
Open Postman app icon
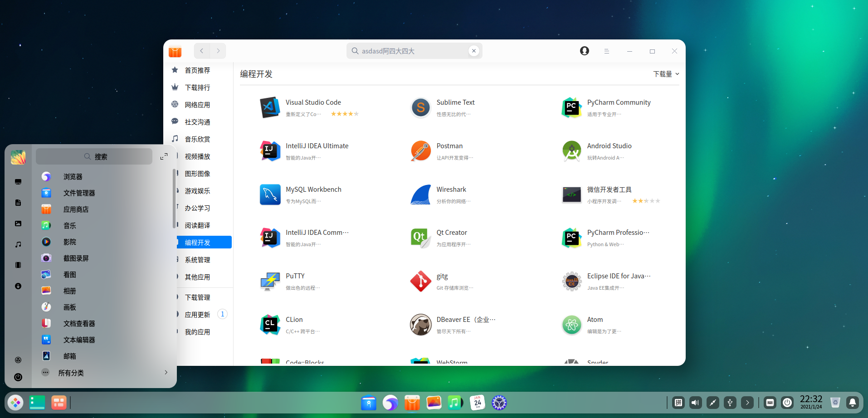[421, 151]
